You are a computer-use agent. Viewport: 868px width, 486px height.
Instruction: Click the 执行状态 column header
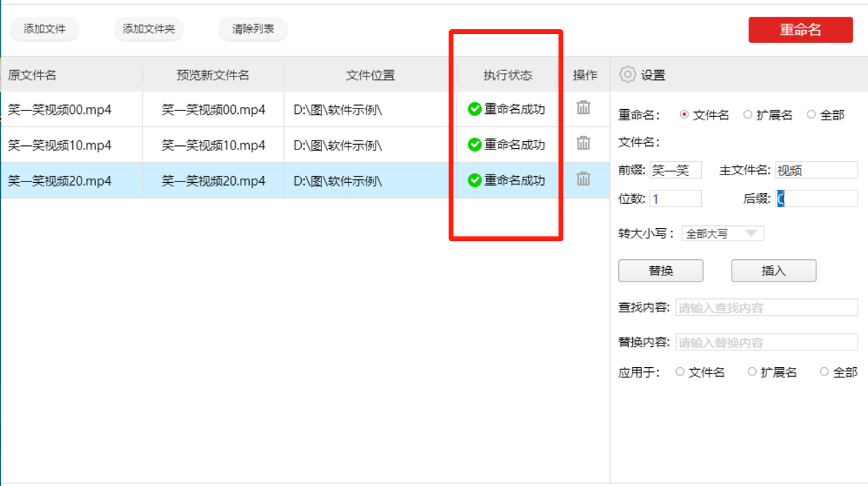(x=508, y=75)
